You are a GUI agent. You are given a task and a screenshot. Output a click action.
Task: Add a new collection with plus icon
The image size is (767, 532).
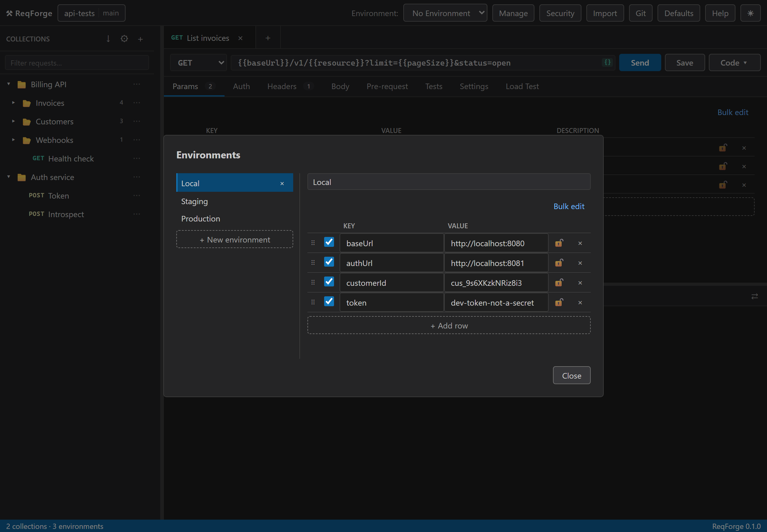pos(140,39)
